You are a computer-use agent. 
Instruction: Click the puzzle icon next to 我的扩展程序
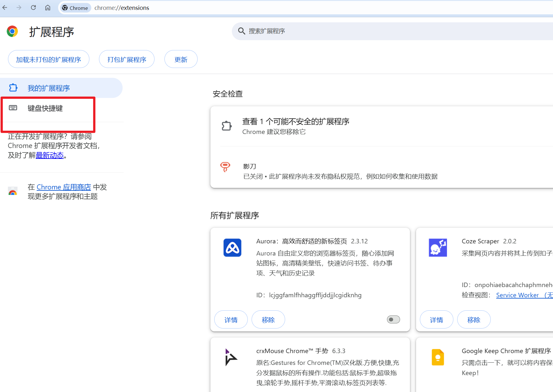click(13, 88)
